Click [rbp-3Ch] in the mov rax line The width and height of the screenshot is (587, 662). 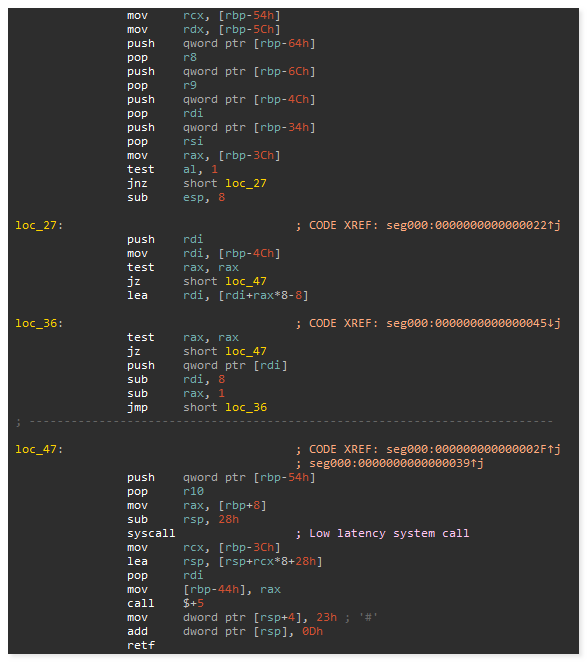[x=249, y=155]
